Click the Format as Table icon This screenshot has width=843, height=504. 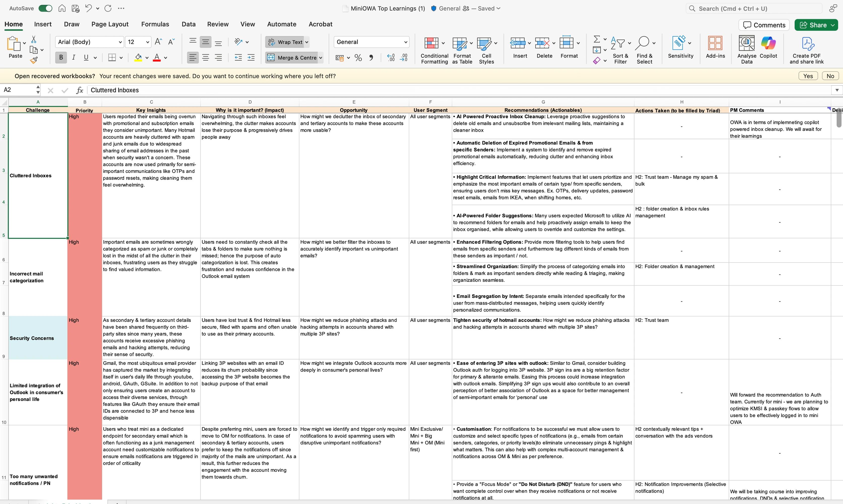pos(459,43)
